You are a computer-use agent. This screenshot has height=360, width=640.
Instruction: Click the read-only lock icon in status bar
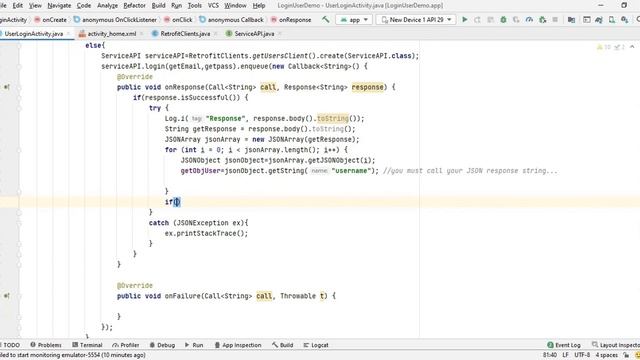click(626, 356)
